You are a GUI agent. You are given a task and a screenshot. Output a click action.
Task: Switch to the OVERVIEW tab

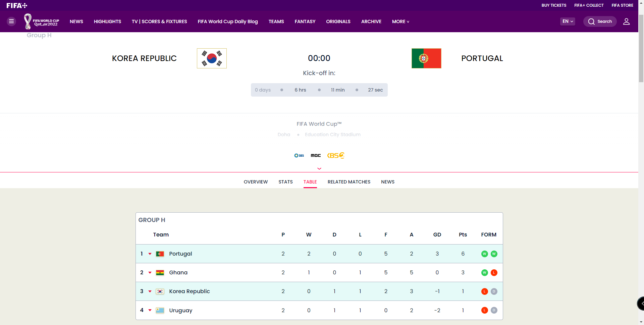coord(256,182)
